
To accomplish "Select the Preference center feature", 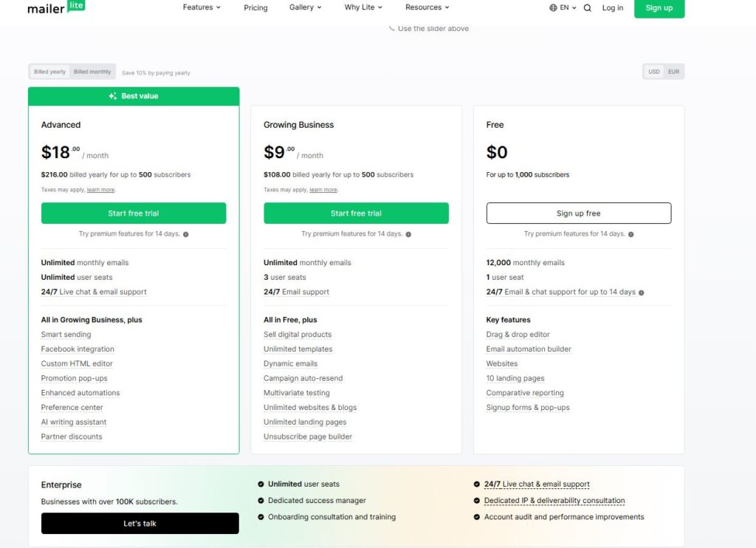I will pyautogui.click(x=72, y=407).
